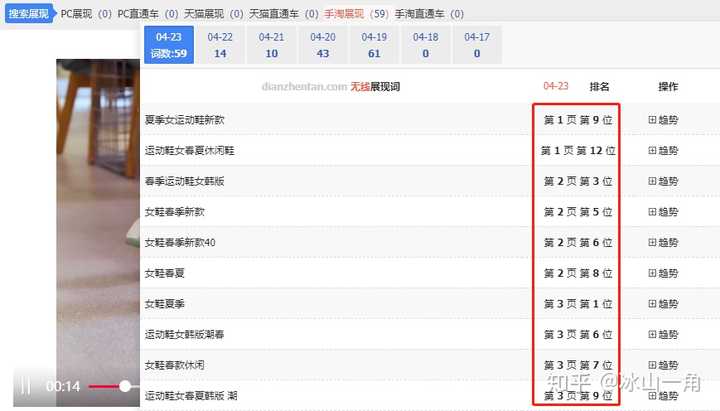Click ranking 第 2 页 第 5 位
The height and width of the screenshot is (411, 720).
coord(578,212)
